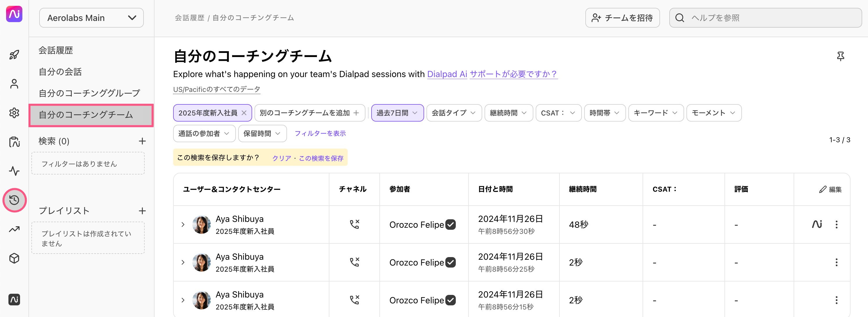Image resolution: width=868 pixels, height=317 pixels.
Task: Click Aya Shibuya avatar in the 48秒 row
Action: pos(202,225)
